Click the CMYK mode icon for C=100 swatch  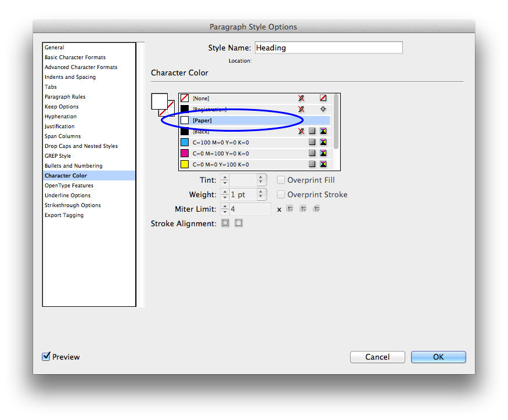[x=323, y=142]
